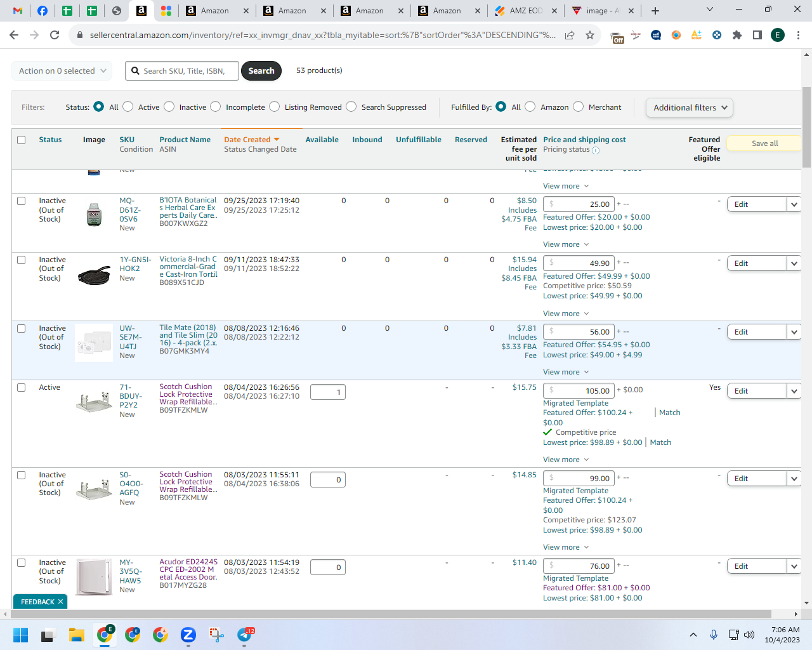Show hidden system tray icons
812x650 pixels.
(x=693, y=635)
